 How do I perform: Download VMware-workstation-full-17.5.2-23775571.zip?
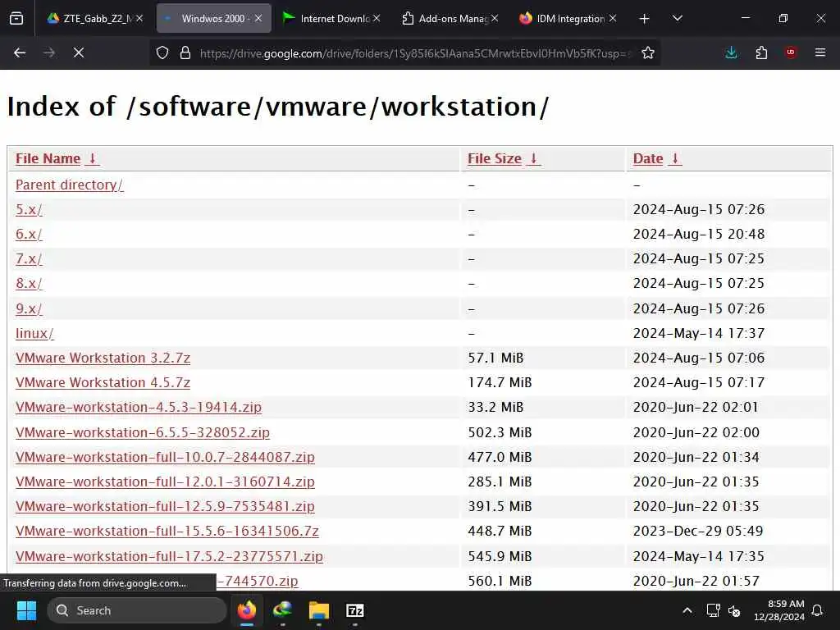click(169, 556)
